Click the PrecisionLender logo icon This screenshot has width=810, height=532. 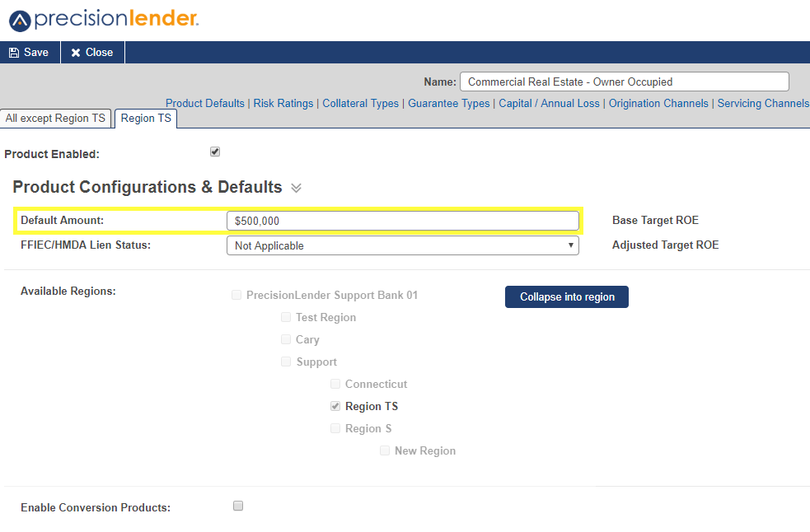coord(20,21)
